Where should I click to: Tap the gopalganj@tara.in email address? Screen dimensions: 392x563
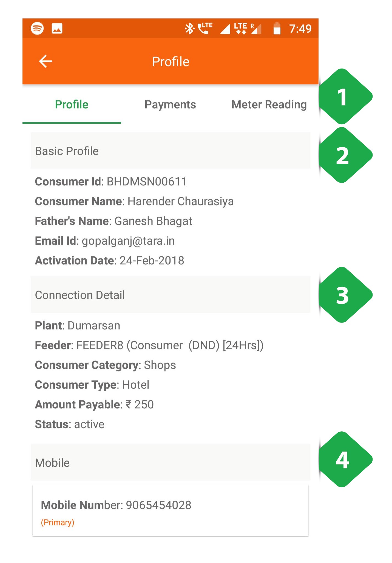point(128,241)
